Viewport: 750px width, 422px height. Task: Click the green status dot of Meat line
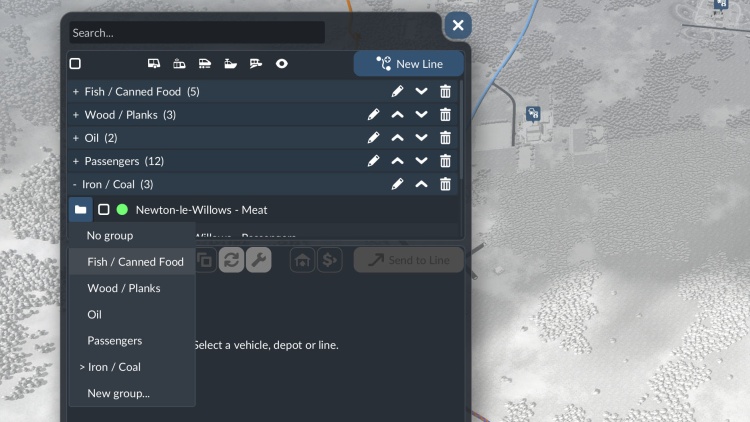(x=122, y=210)
